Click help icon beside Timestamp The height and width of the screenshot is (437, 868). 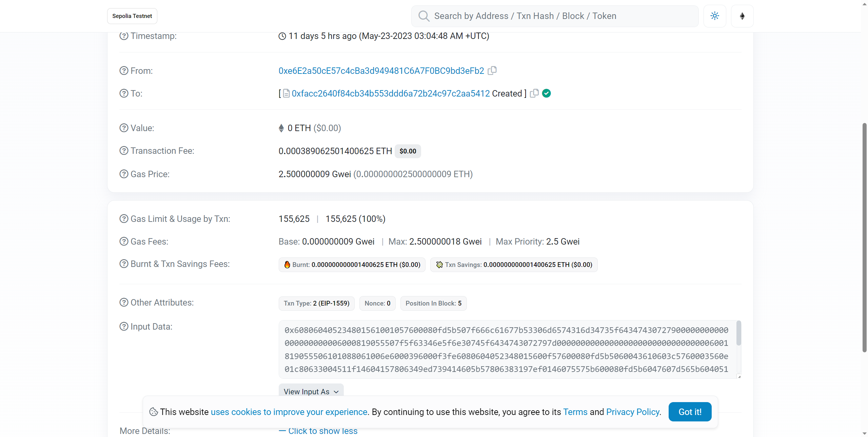[124, 36]
